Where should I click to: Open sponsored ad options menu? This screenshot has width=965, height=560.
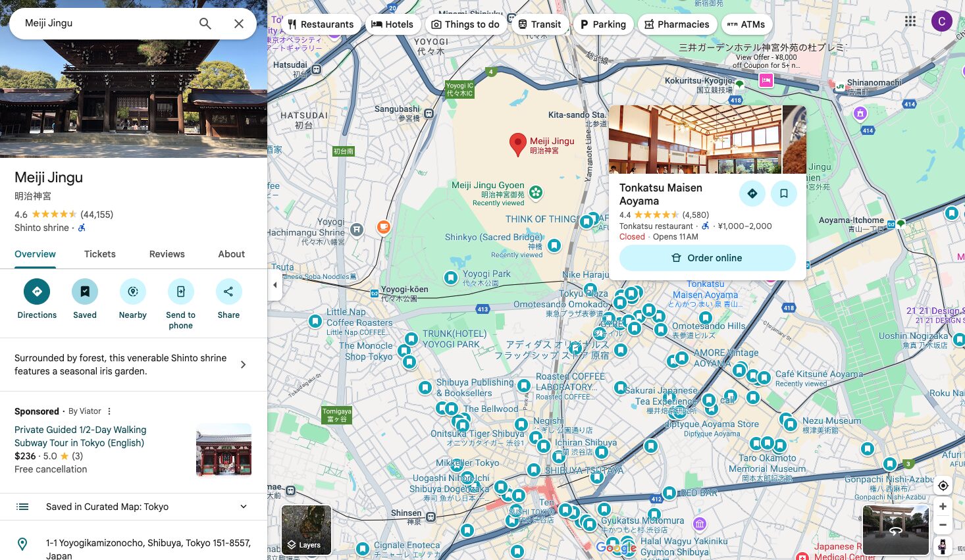coord(109,411)
